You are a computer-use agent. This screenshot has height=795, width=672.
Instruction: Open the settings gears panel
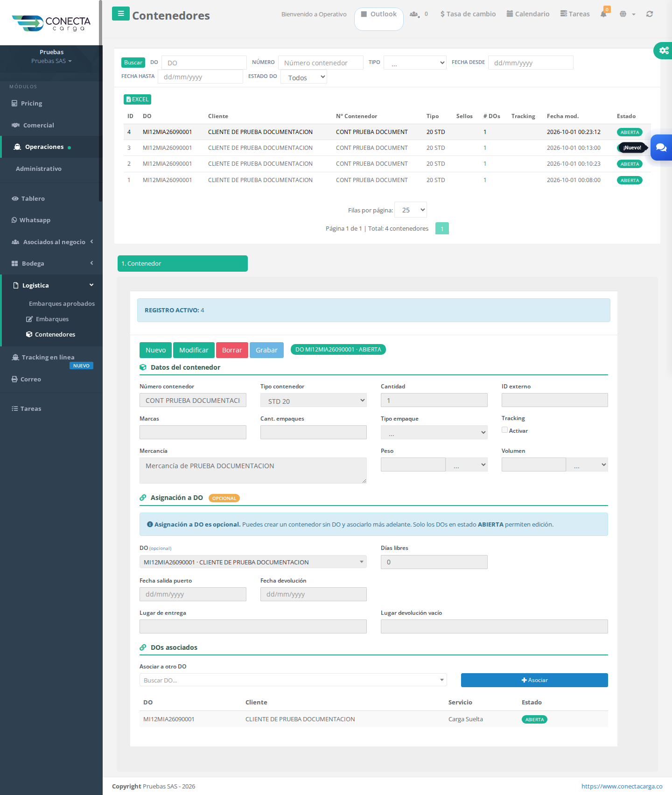(664, 50)
